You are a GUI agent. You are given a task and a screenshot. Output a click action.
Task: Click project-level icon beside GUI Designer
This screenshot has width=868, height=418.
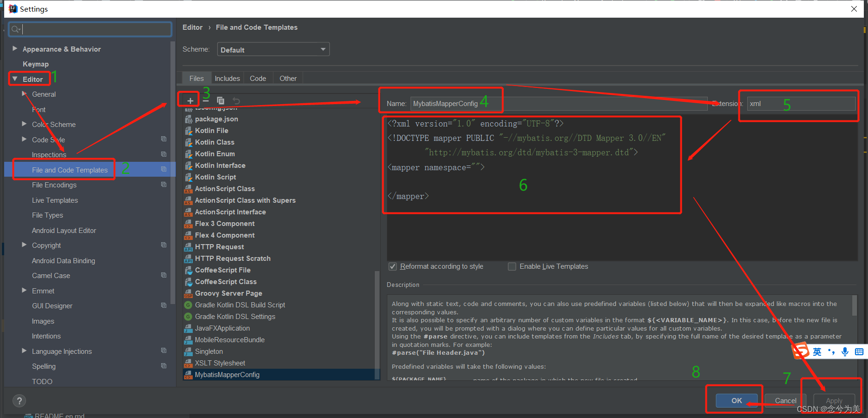[x=163, y=305]
